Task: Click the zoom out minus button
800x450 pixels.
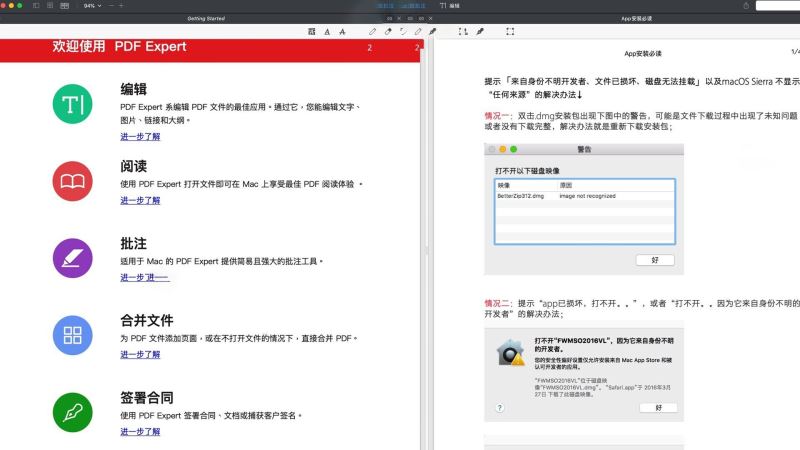Action: point(111,6)
